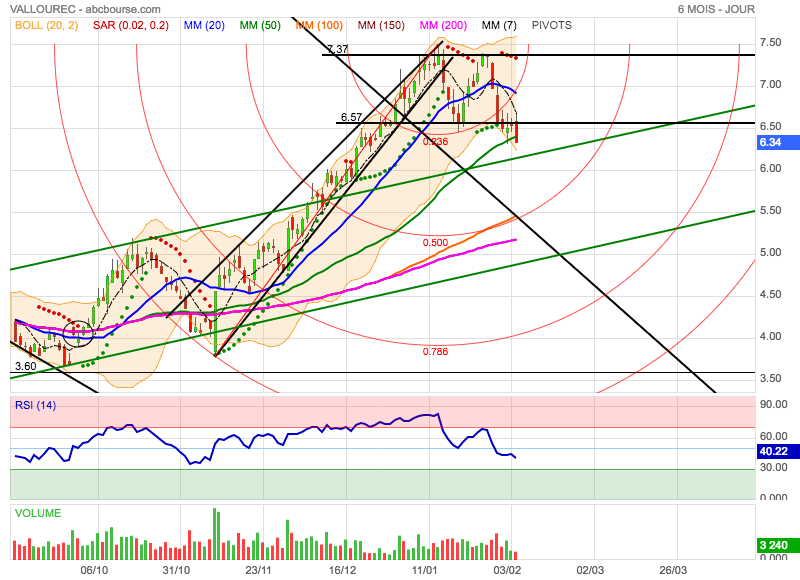Viewport: 800px width, 580px height.
Task: Click the 30.00 RSI axis label
Action: (x=773, y=467)
